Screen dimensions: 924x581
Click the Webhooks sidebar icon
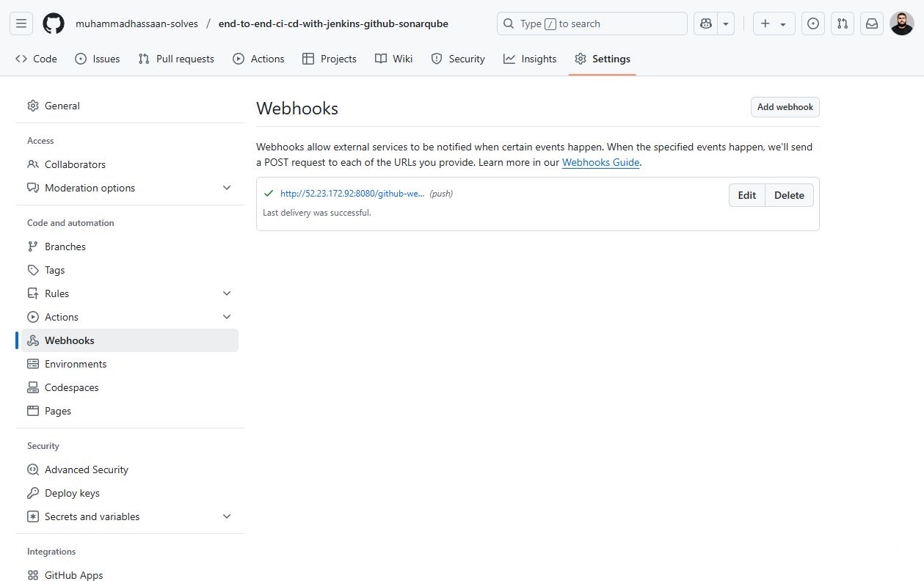[33, 340]
